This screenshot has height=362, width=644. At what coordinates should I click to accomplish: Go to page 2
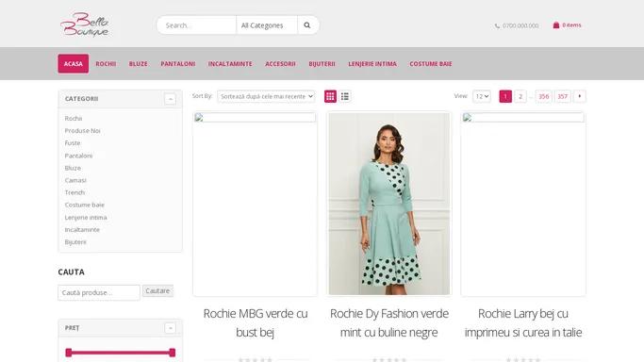(x=520, y=96)
